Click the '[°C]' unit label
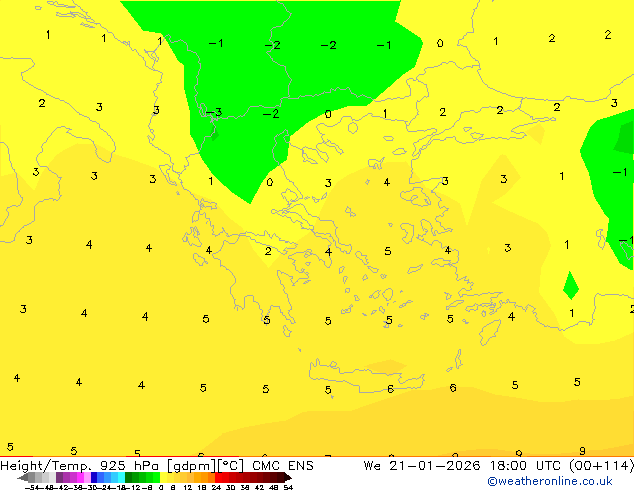 coord(231,466)
